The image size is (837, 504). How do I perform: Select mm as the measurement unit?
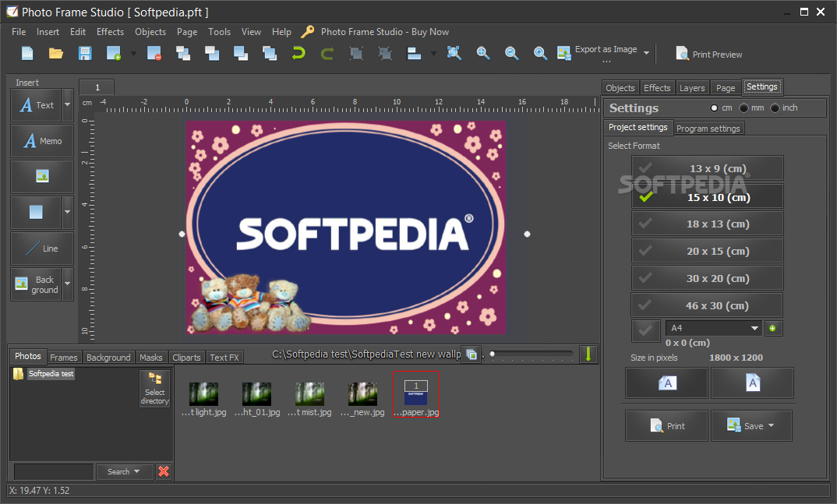(x=743, y=107)
